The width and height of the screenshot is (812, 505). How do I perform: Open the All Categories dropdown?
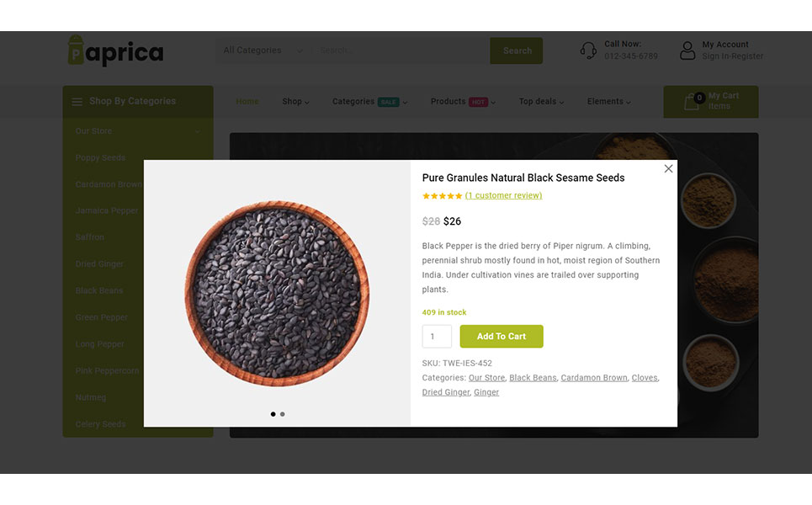pos(263,50)
